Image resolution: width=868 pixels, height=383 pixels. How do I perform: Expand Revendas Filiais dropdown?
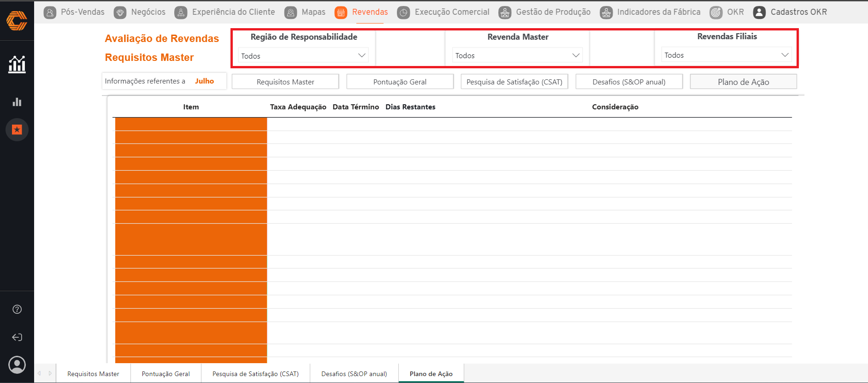(x=726, y=55)
